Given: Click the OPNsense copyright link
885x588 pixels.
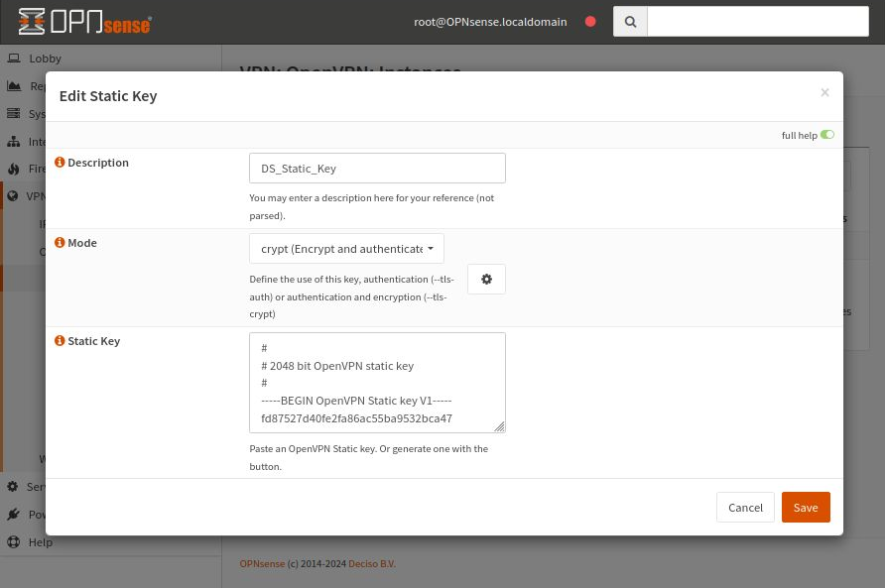Looking at the screenshot, I should pyautogui.click(x=262, y=563).
